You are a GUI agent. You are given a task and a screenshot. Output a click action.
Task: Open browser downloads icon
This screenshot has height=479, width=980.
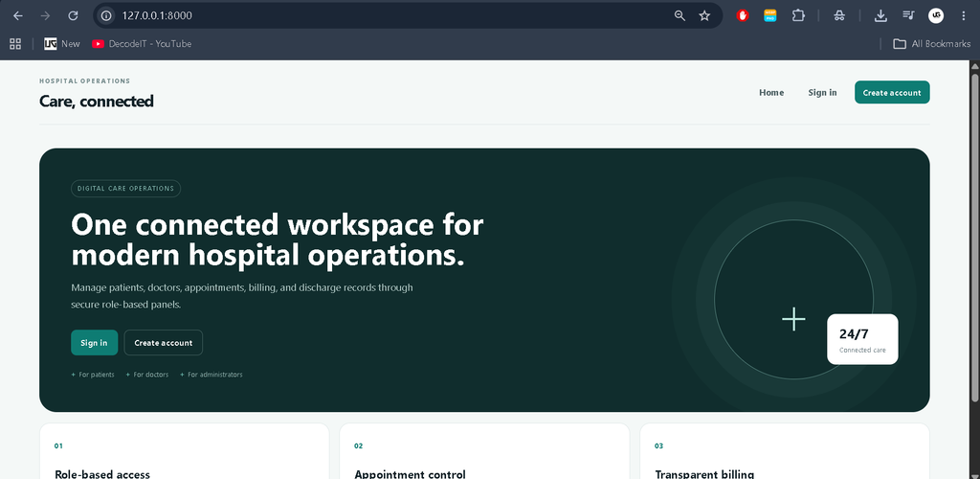click(x=880, y=15)
